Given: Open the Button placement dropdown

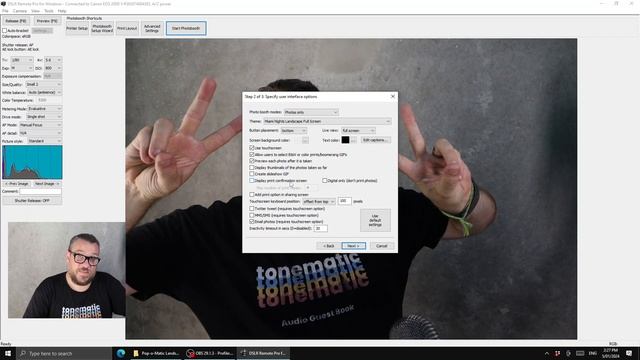Looking at the screenshot, I should click(293, 131).
